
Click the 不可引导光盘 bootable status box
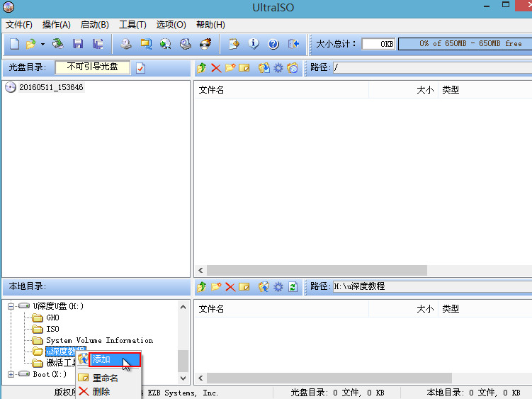pyautogui.click(x=93, y=67)
